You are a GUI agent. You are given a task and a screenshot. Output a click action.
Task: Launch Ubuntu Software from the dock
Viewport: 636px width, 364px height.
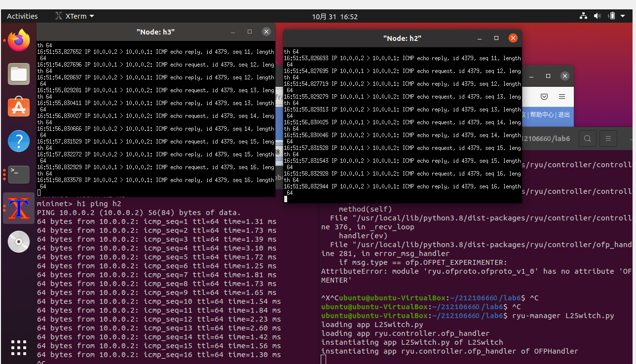19,108
